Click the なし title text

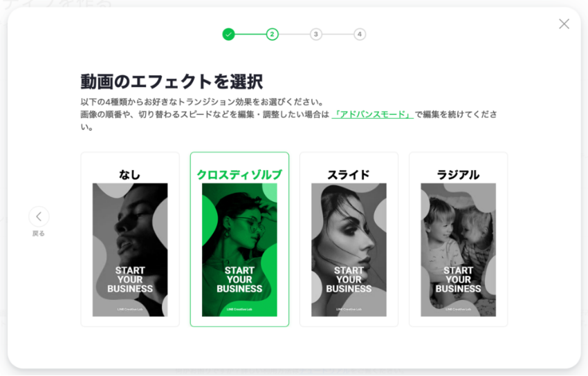tap(130, 174)
